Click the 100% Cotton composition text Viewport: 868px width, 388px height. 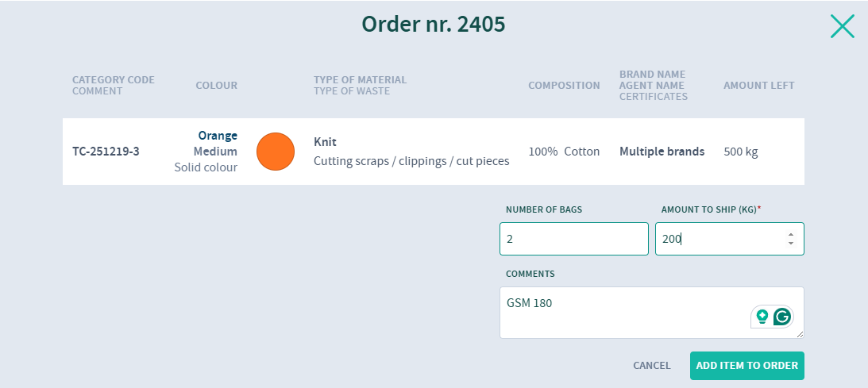coord(564,152)
